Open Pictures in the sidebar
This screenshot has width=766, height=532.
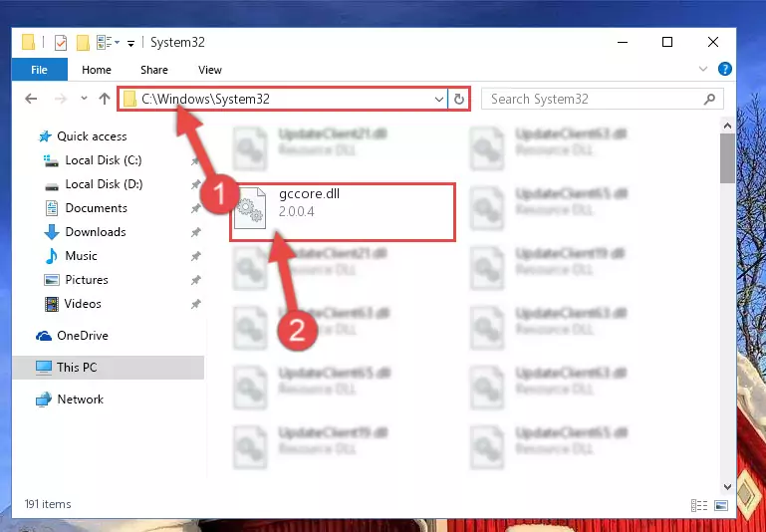tap(87, 280)
